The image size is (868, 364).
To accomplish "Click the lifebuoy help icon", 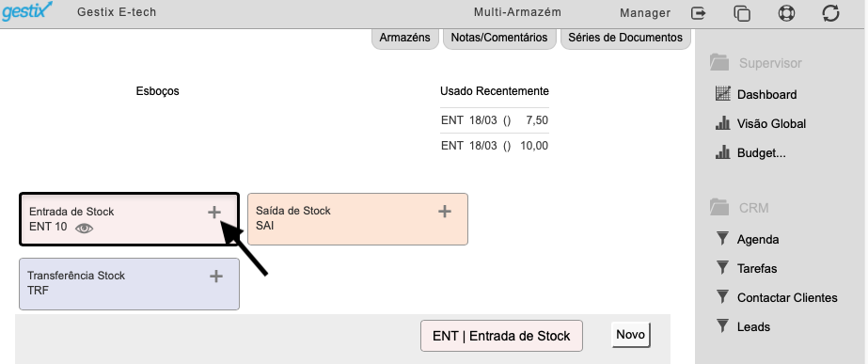I will 786,13.
